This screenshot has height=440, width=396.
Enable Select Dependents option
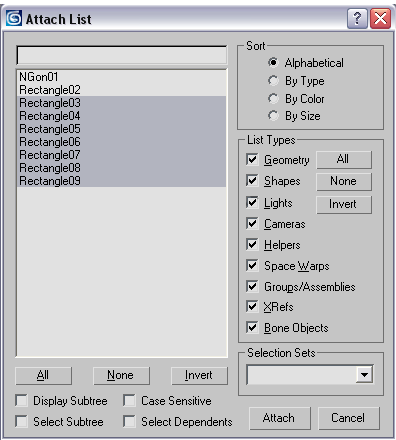coord(129,422)
